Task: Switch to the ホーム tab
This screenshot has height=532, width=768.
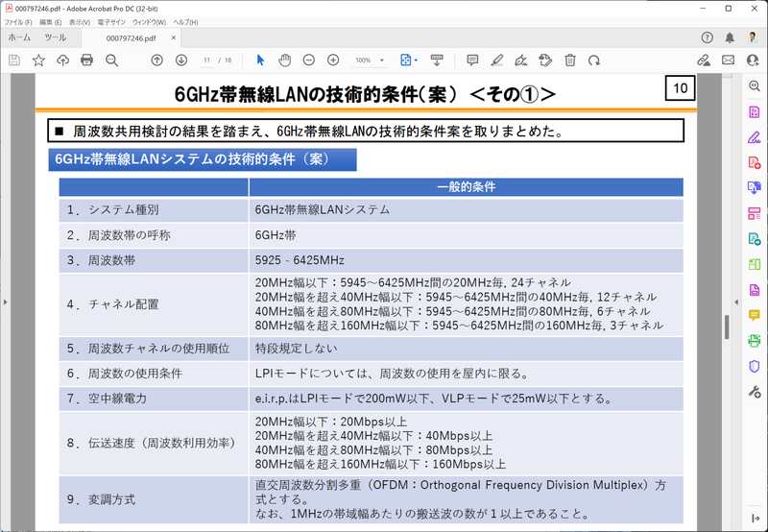Action: tap(19, 37)
